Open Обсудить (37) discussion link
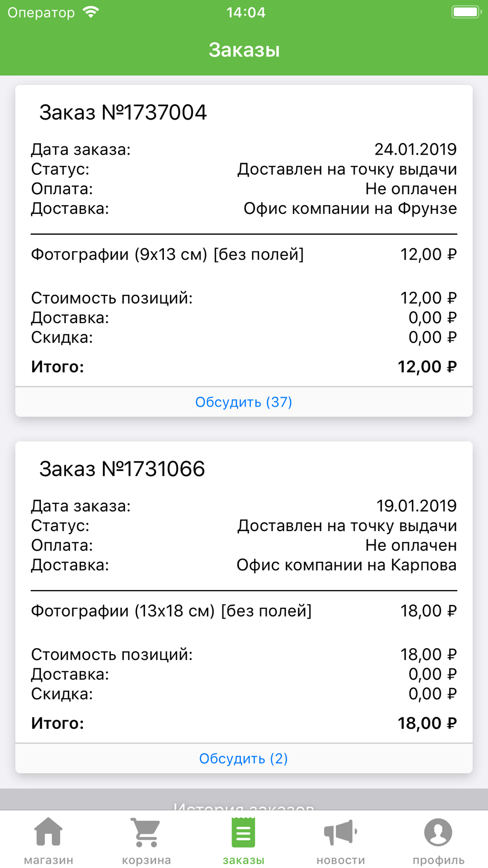This screenshot has height=868, width=488. pos(244,402)
